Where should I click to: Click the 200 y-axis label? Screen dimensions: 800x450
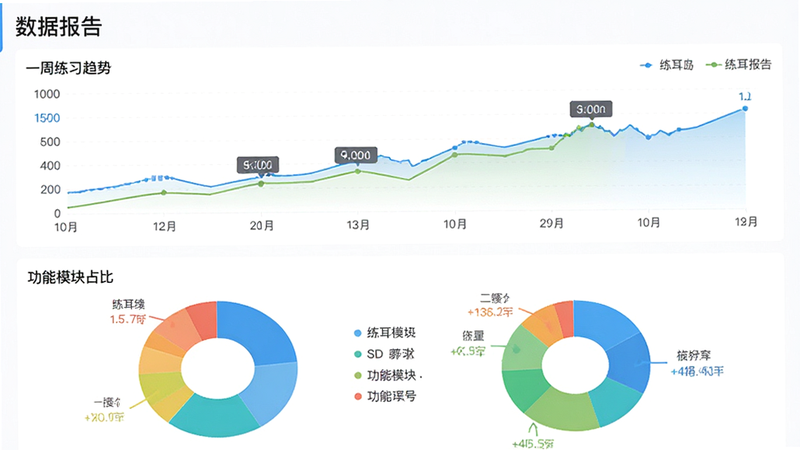tap(50, 190)
